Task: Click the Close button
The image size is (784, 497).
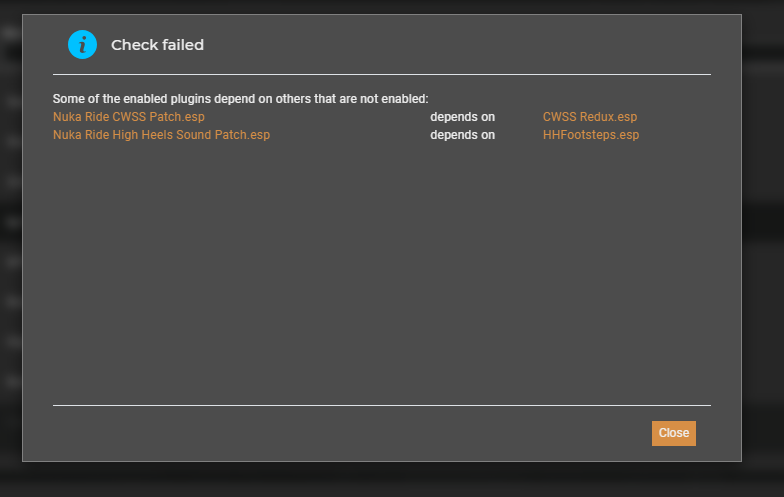Action: tap(674, 433)
